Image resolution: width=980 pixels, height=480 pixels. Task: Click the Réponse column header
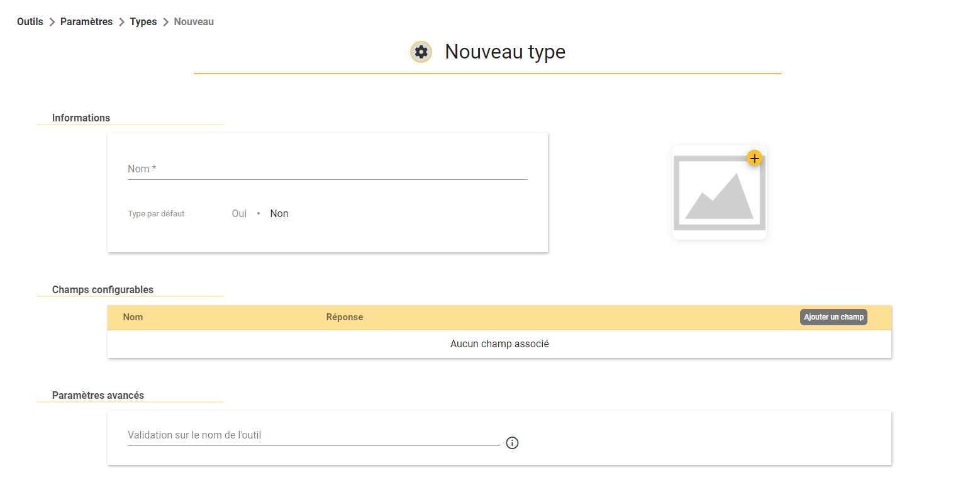[345, 317]
